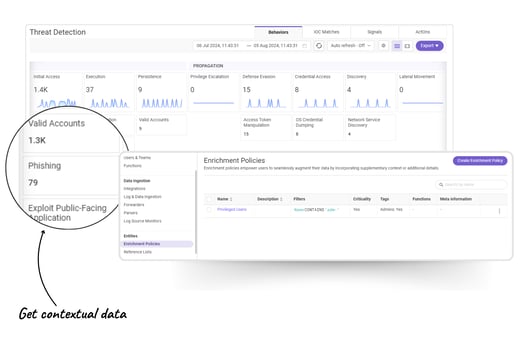Image resolution: width=525 pixels, height=362 pixels.
Task: Open the Privileged Users policy link
Action: point(232,209)
